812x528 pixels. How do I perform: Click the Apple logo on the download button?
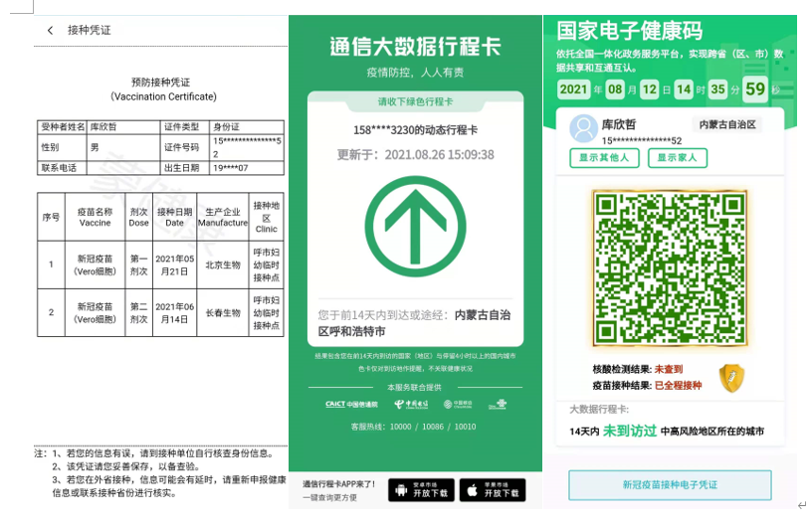click(473, 489)
